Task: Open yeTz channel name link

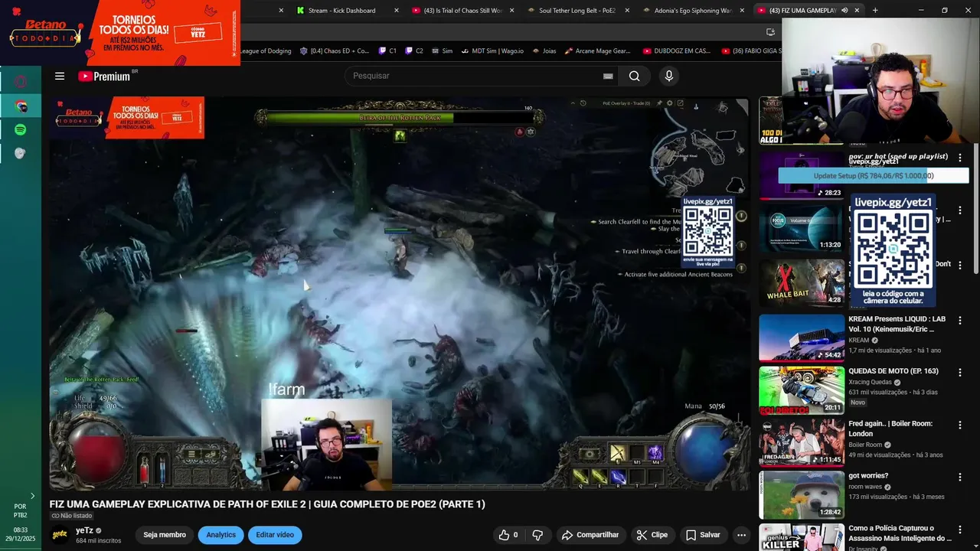Action: pyautogui.click(x=84, y=530)
